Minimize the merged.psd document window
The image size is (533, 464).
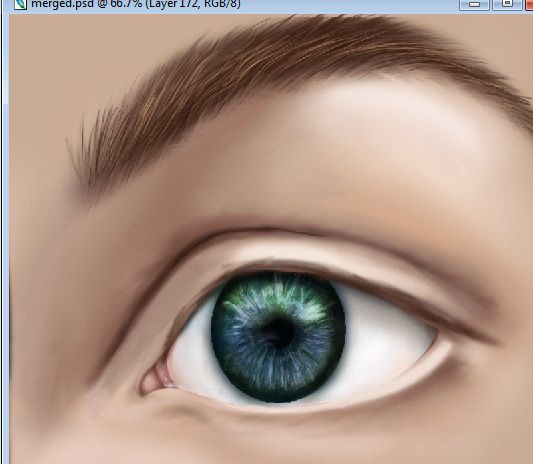474,5
